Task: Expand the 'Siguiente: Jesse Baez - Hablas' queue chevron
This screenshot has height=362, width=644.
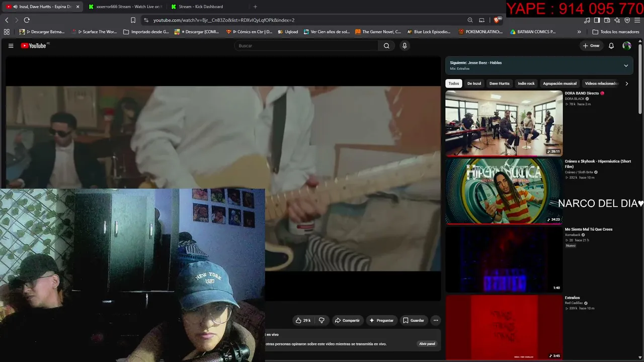Action: [626, 65]
